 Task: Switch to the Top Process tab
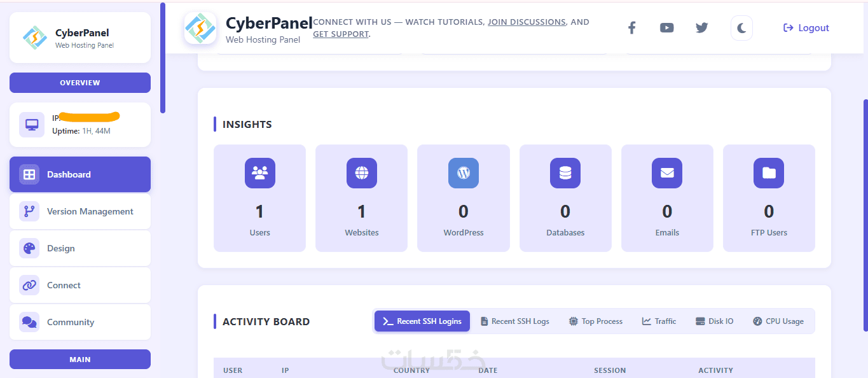[x=596, y=321]
